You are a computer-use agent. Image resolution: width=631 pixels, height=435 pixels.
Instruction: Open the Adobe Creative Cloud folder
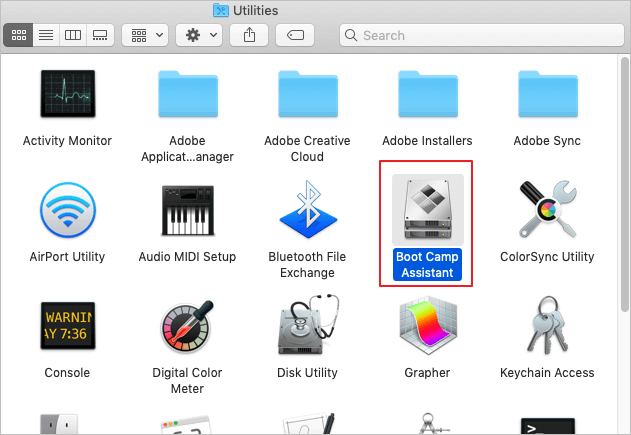click(x=307, y=96)
